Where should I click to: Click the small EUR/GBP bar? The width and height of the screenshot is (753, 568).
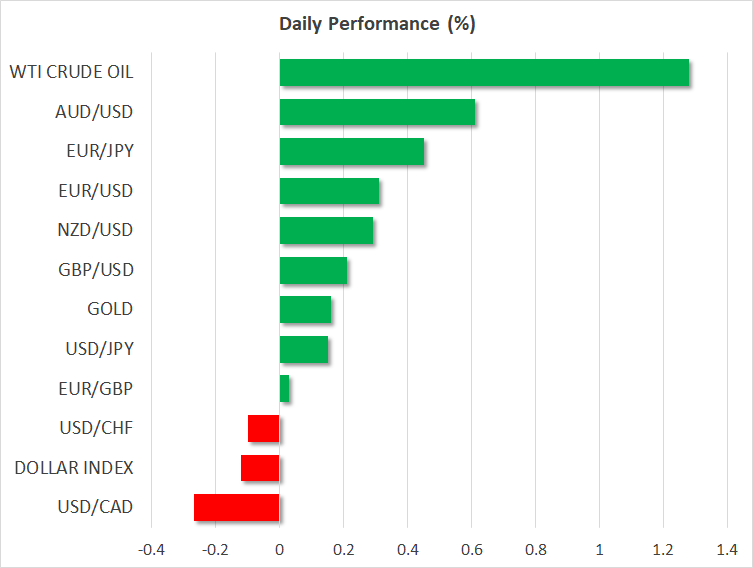pos(284,389)
